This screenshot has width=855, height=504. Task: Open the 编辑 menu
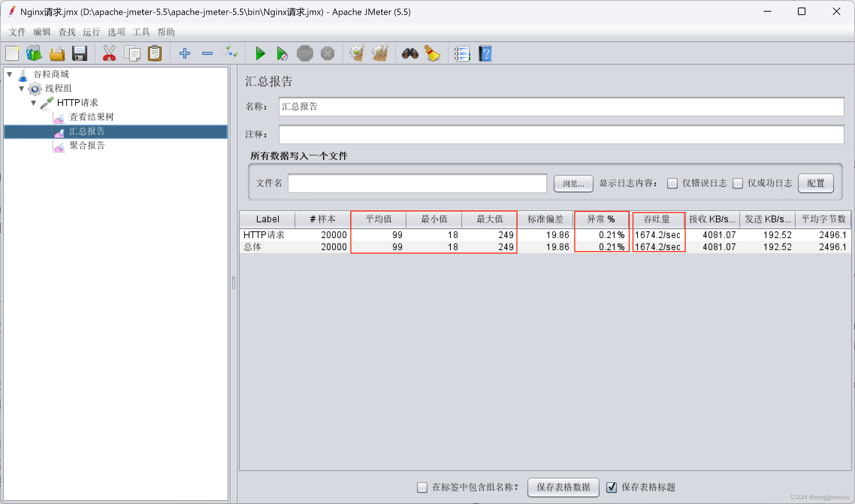(x=42, y=32)
